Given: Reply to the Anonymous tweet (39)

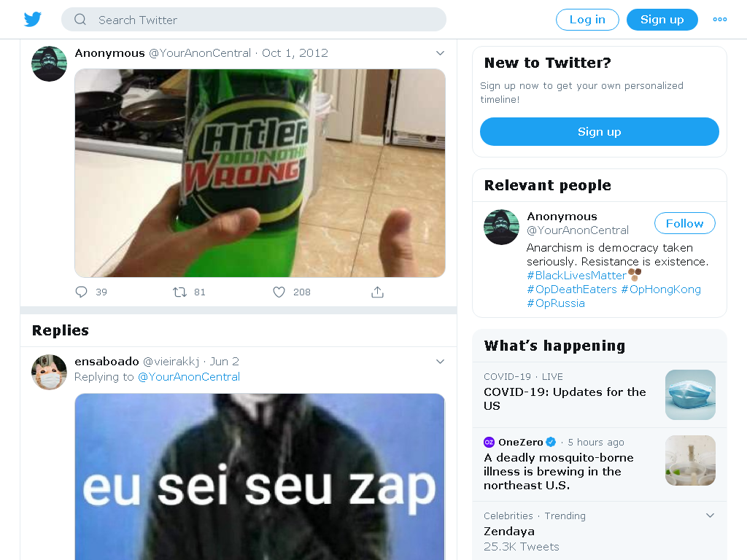Looking at the screenshot, I should (x=82, y=292).
